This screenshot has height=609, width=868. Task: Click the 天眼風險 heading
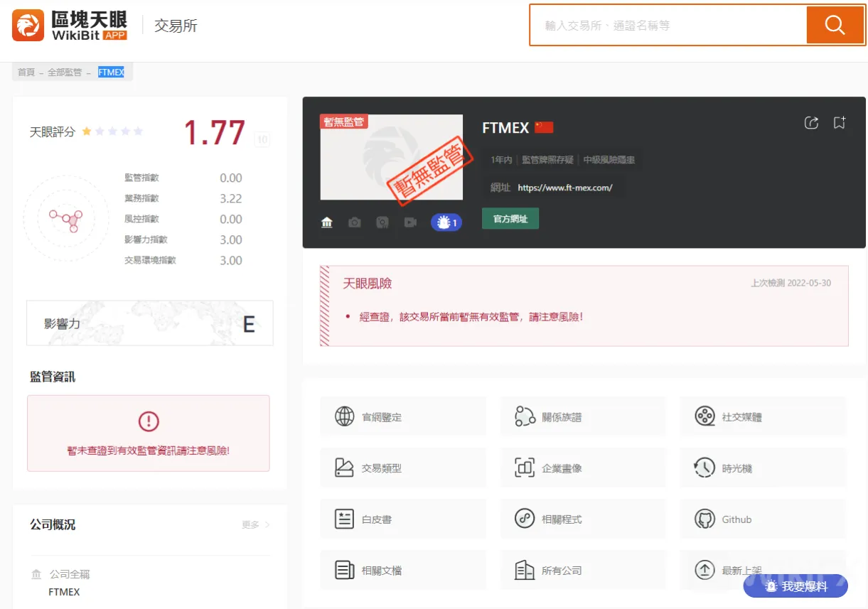point(368,284)
